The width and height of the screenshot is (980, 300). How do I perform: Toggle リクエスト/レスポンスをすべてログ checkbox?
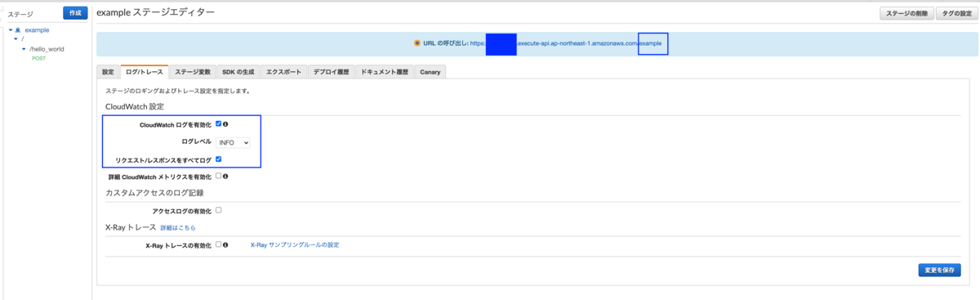pyautogui.click(x=219, y=159)
